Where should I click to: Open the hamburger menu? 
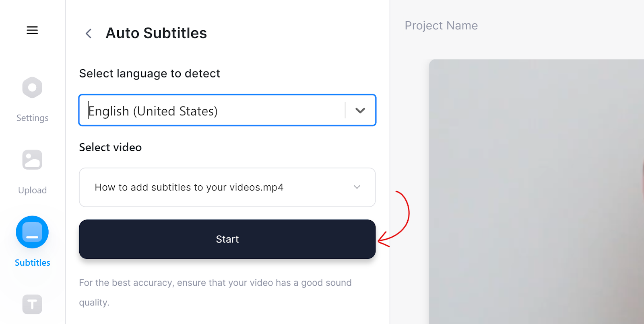(x=32, y=30)
